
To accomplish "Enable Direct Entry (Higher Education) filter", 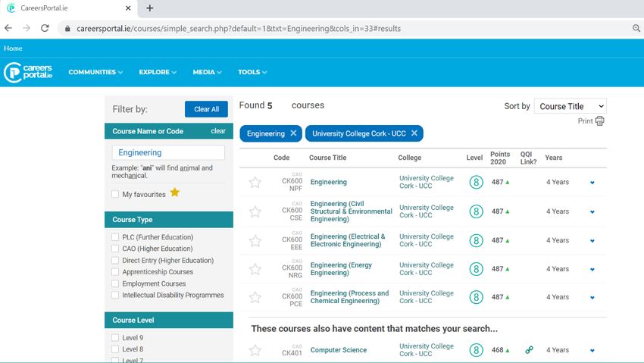I will (x=115, y=261).
